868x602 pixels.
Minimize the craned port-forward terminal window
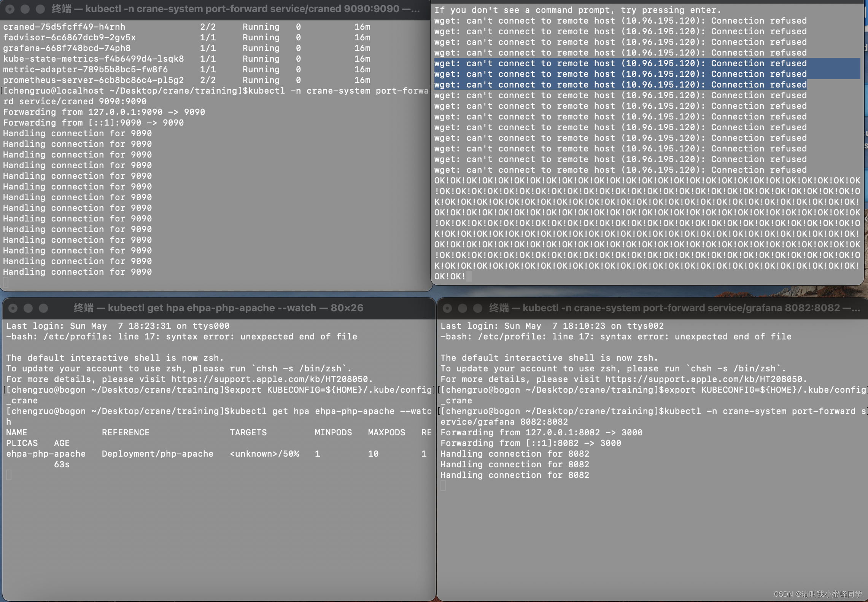pyautogui.click(x=25, y=9)
